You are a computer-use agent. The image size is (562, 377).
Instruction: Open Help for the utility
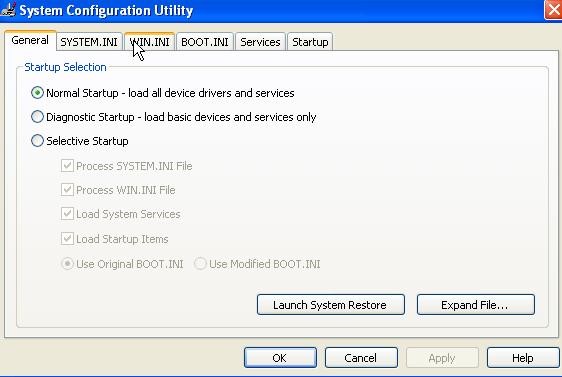[x=523, y=357]
